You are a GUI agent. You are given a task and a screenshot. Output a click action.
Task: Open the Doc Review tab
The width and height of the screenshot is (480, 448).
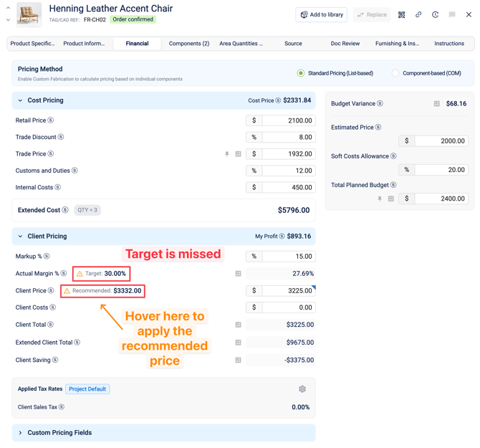coord(345,44)
